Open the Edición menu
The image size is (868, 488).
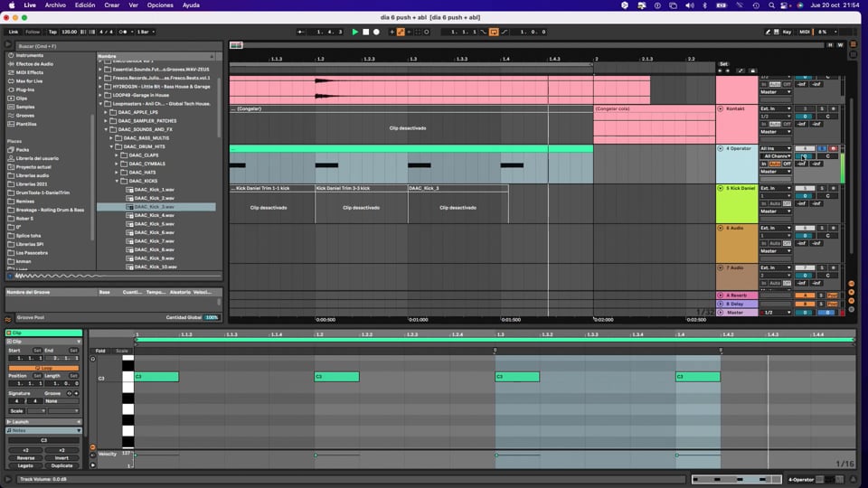(x=85, y=5)
